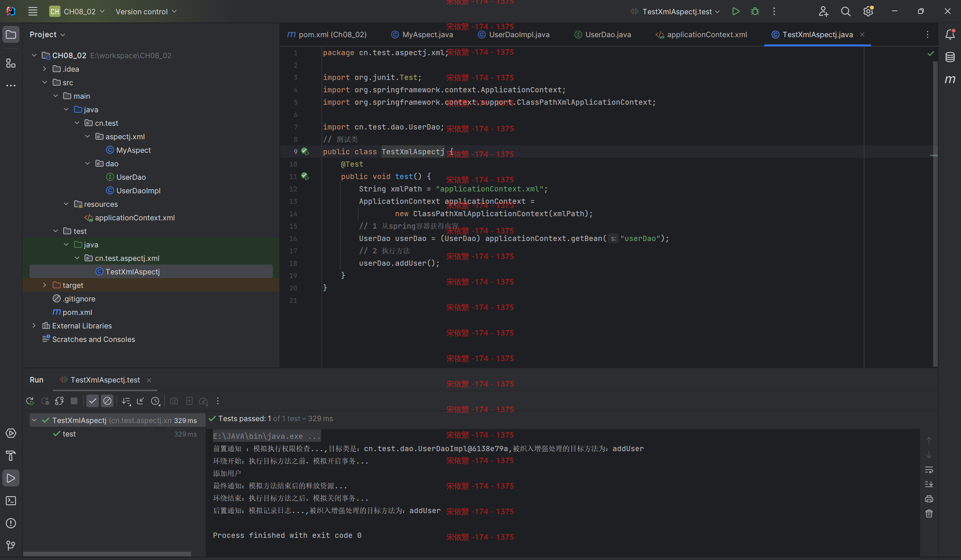
Task: Run TestXmlAspectj.test configuration
Action: pyautogui.click(x=736, y=11)
